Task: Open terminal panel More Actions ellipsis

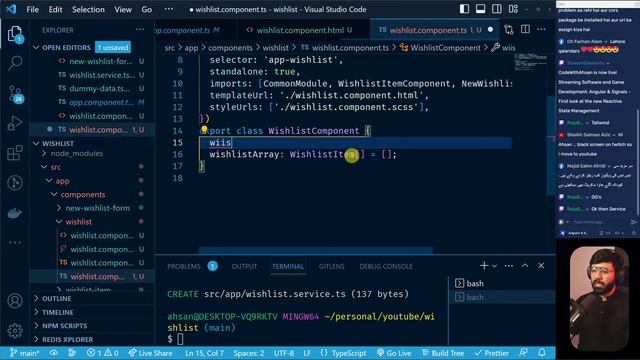Action: 509,266
